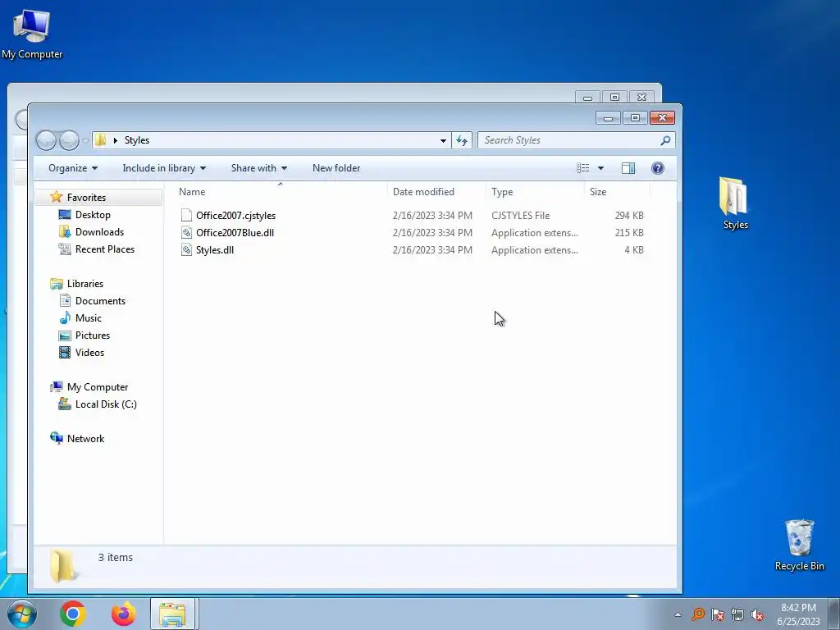Open the taskbar clock and date
840x630 pixels.
click(798, 614)
